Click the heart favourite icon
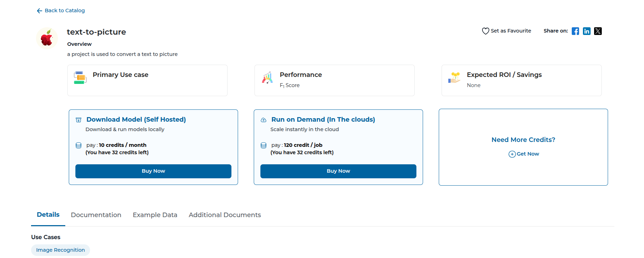The image size is (644, 258). pyautogui.click(x=486, y=31)
